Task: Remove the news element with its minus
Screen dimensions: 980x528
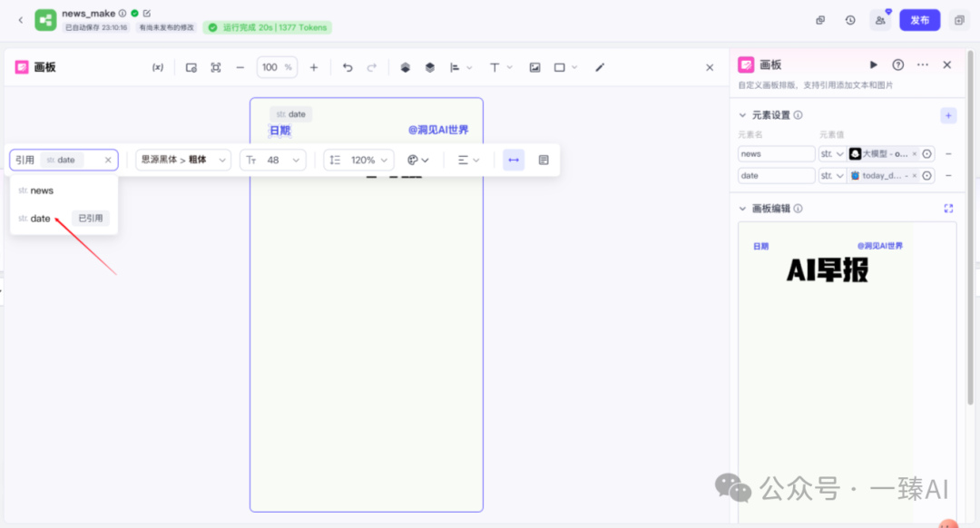Action: (x=948, y=153)
